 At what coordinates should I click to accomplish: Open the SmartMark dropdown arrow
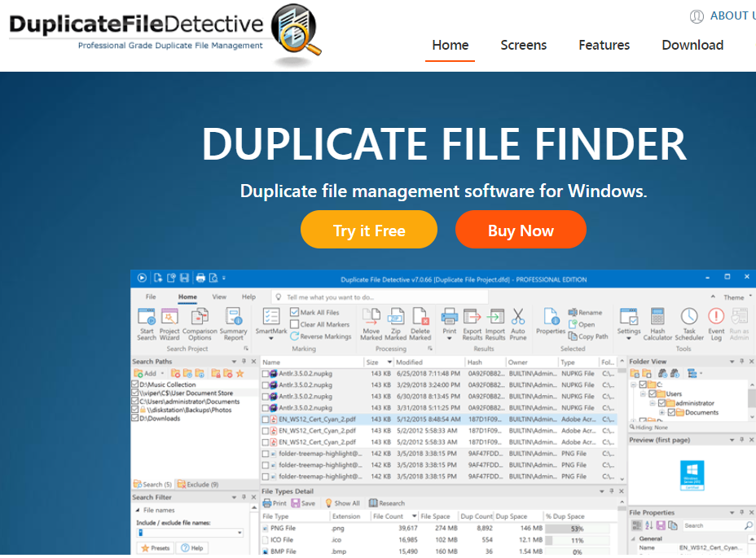click(x=271, y=339)
